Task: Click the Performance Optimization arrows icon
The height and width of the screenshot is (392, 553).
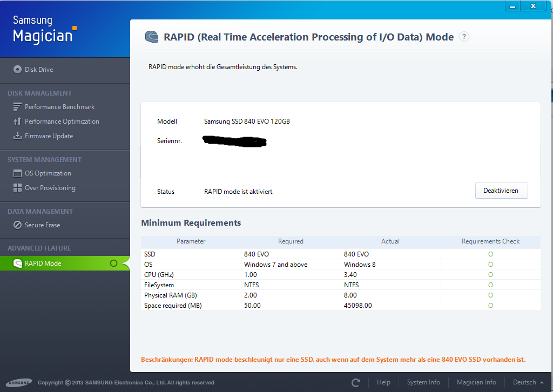Action: 17,121
